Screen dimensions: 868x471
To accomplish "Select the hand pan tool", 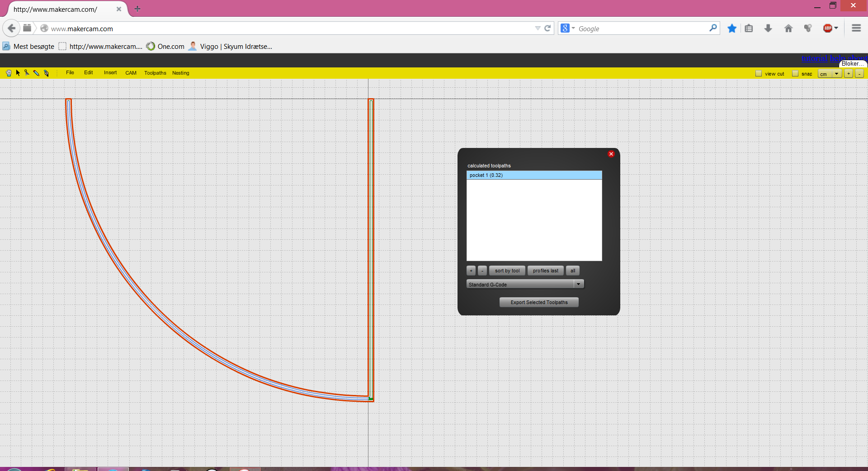I will click(x=9, y=73).
